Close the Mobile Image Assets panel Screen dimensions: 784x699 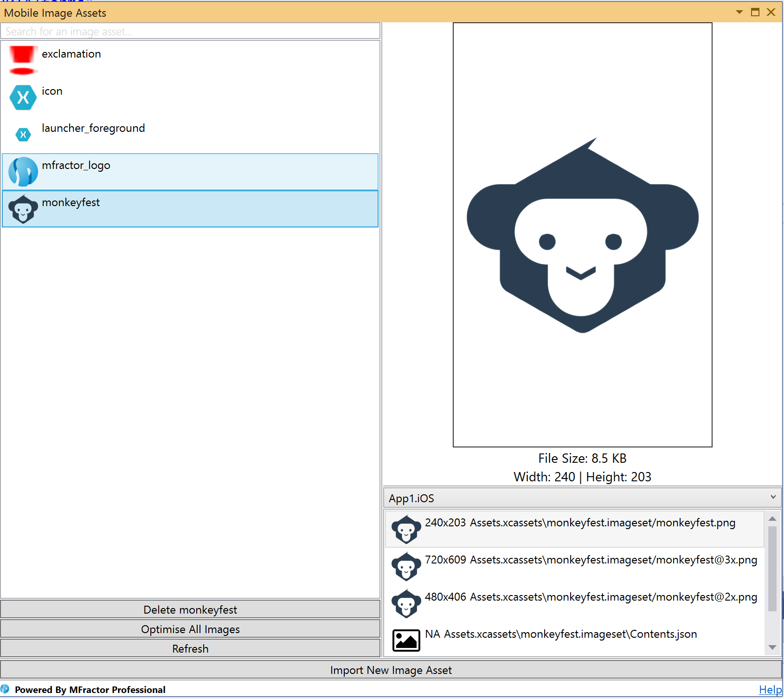pyautogui.click(x=771, y=12)
